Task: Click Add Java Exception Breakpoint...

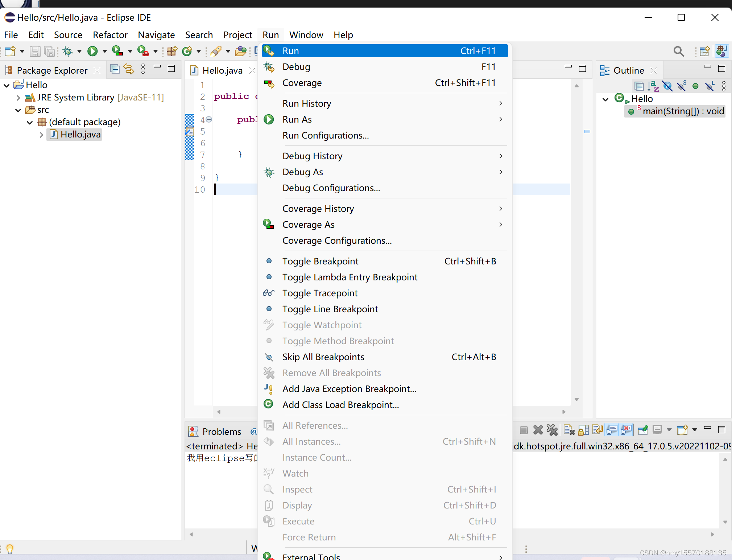Action: [349, 389]
